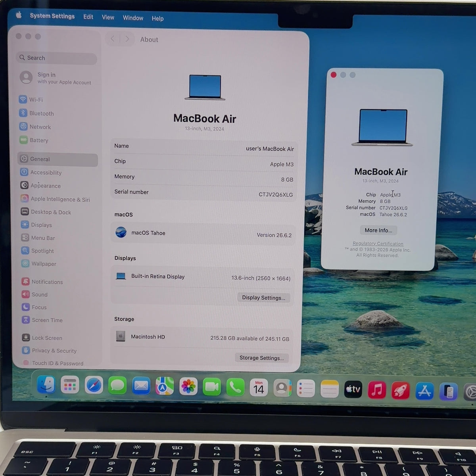The image size is (476, 476).
Task: Open Displays in the sidebar
Action: pyautogui.click(x=36, y=225)
